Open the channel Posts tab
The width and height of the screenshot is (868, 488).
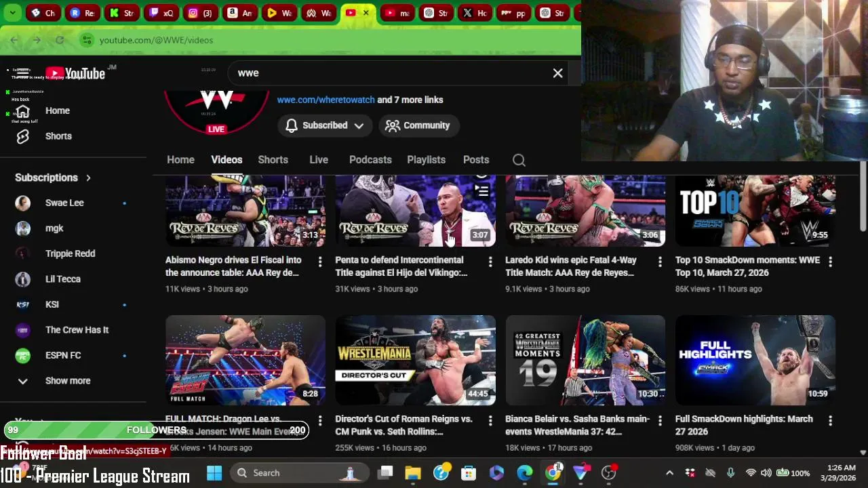tap(476, 160)
